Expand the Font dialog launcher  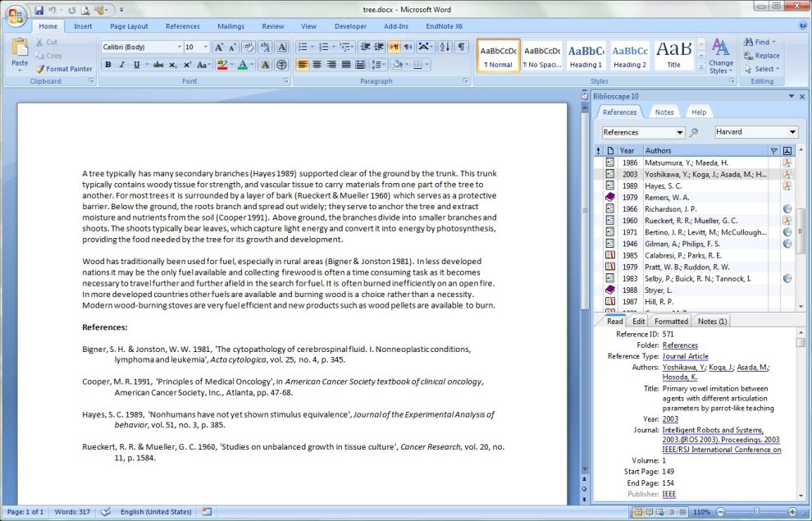pos(285,81)
